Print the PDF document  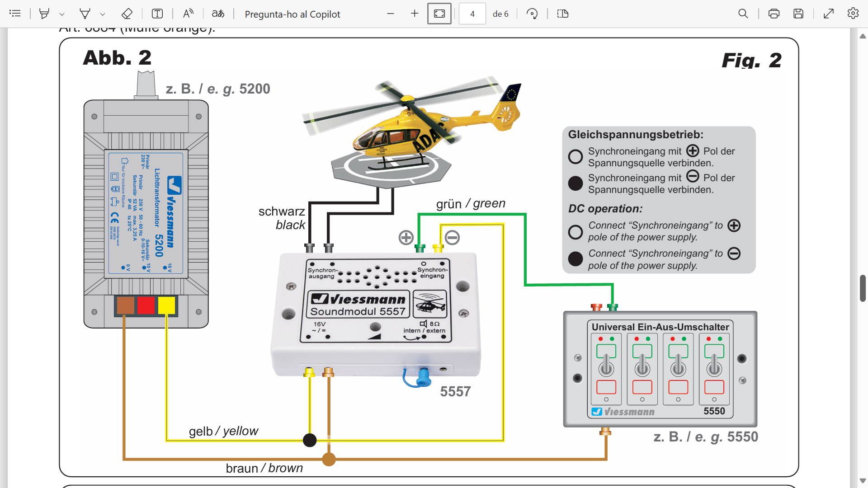[x=774, y=14]
